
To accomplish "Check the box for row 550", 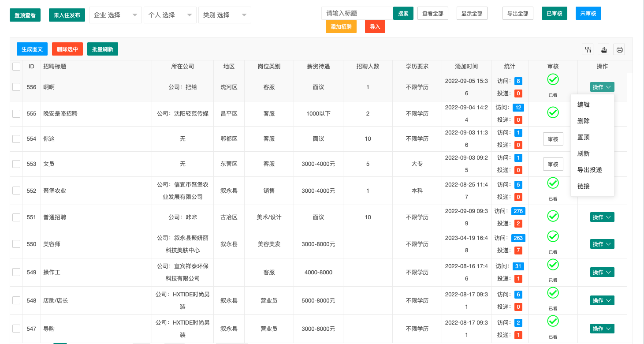I will pyautogui.click(x=16, y=244).
